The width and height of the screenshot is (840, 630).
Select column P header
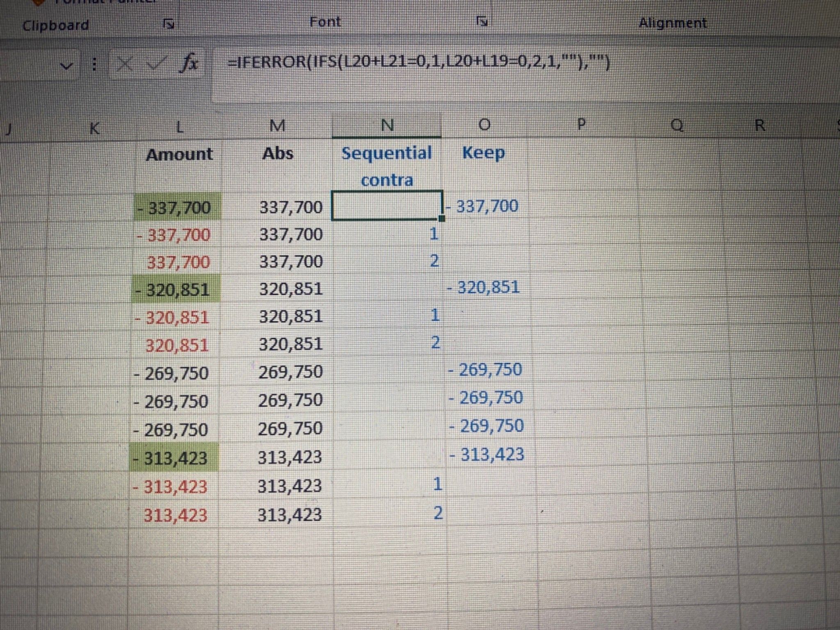581,124
